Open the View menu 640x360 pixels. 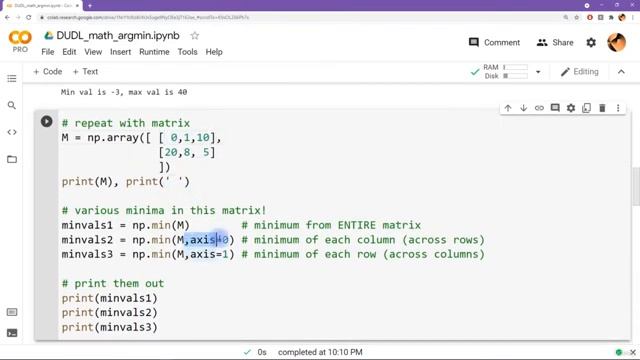pyautogui.click(x=93, y=52)
